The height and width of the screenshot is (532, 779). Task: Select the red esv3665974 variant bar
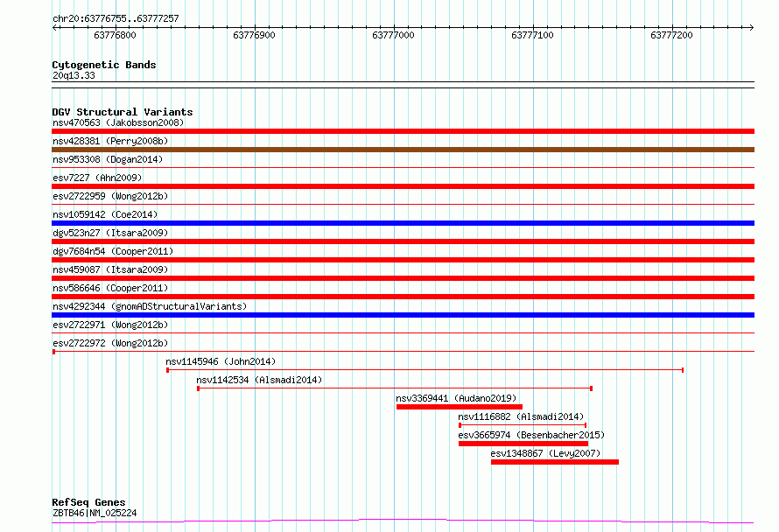click(x=523, y=444)
